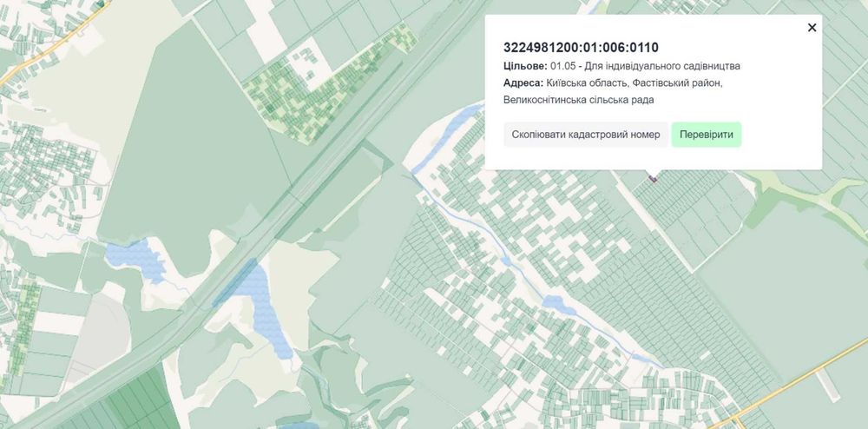Select cadastral number 3224981200:01:006:0110 text

(x=582, y=48)
